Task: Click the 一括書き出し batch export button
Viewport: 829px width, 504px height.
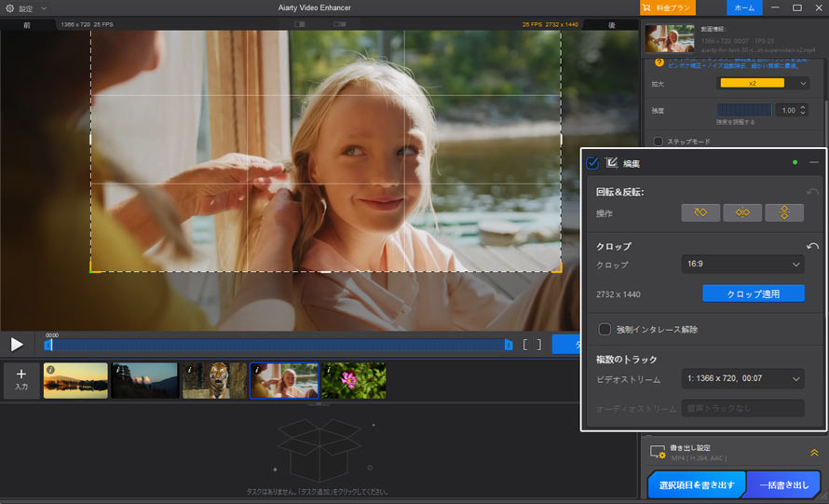Action: 783,484
